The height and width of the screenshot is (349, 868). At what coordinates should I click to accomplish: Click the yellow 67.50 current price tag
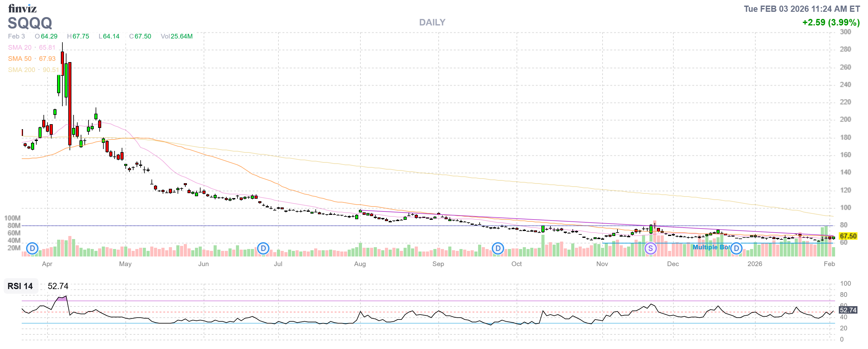tap(848, 236)
